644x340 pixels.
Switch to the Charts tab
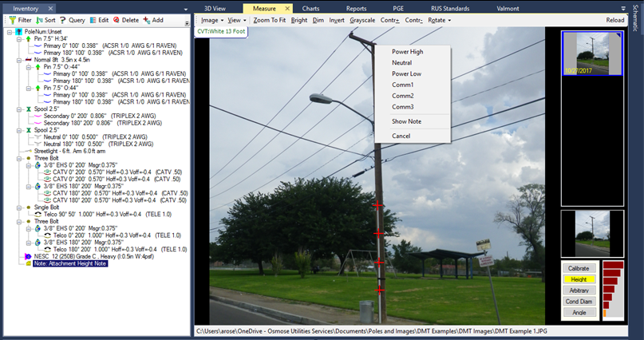310,8
